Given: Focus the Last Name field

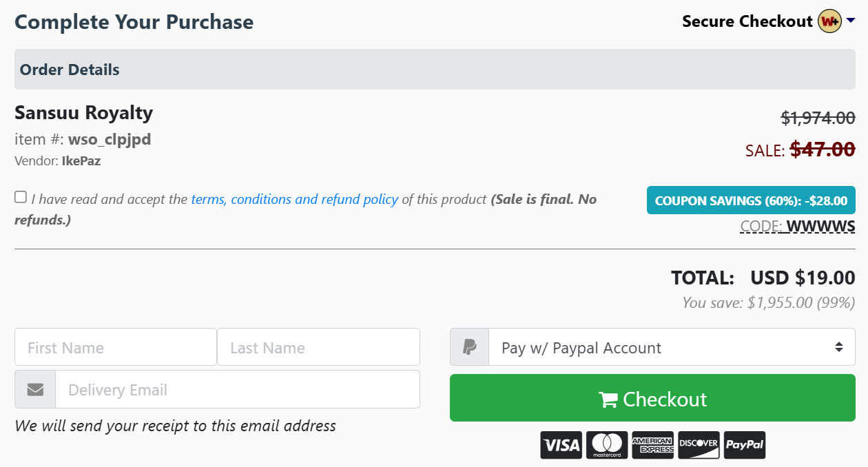Looking at the screenshot, I should [x=318, y=347].
